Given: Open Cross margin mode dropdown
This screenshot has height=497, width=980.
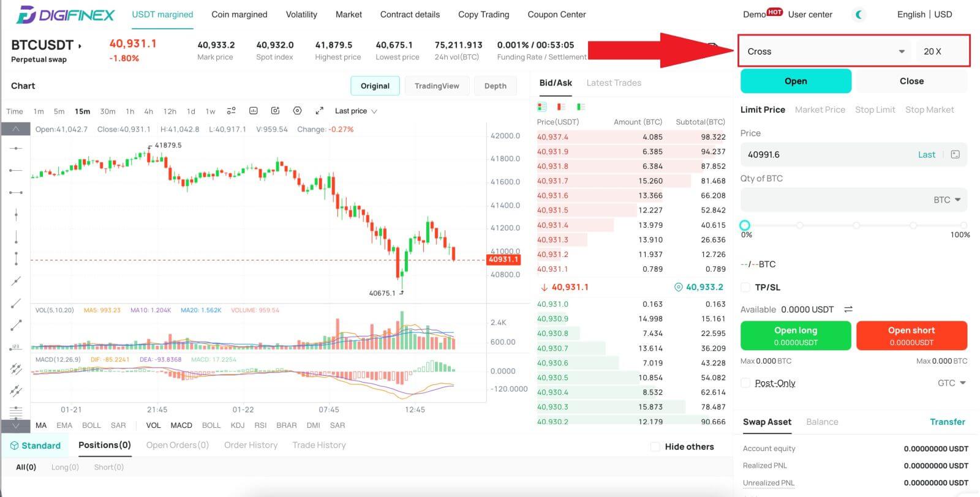Looking at the screenshot, I should tap(826, 51).
